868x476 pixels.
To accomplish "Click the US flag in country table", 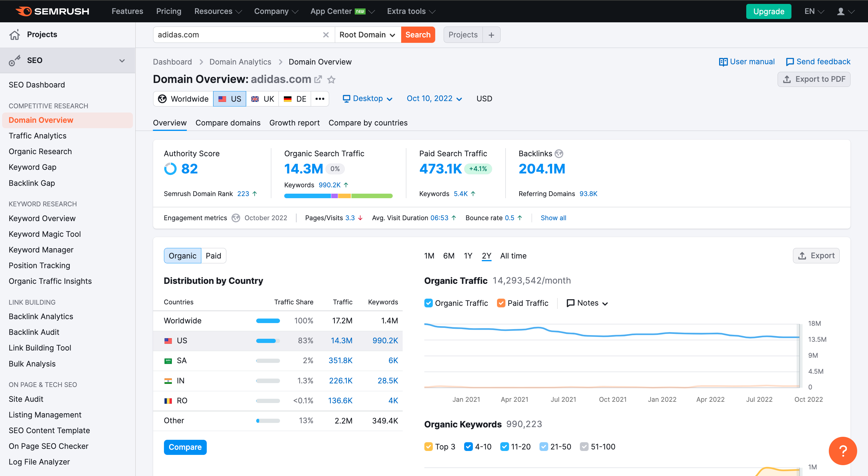I will [x=168, y=341].
